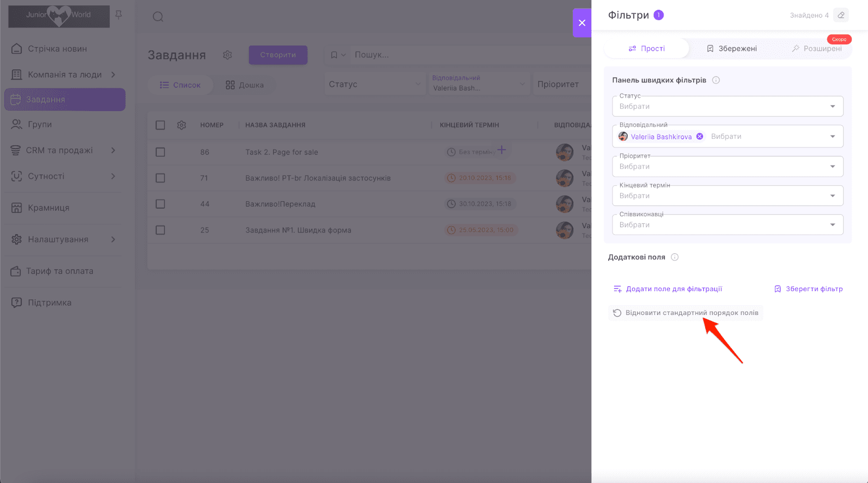The image size is (868, 483).
Task: Click the 20.10.2023, 15:18 deadline badge
Action: click(480, 178)
